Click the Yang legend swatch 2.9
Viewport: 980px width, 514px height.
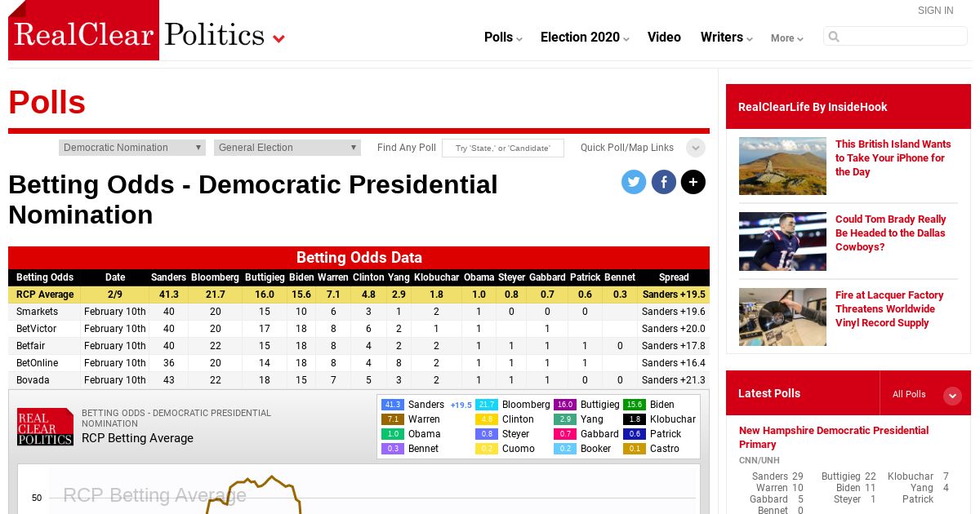click(565, 419)
